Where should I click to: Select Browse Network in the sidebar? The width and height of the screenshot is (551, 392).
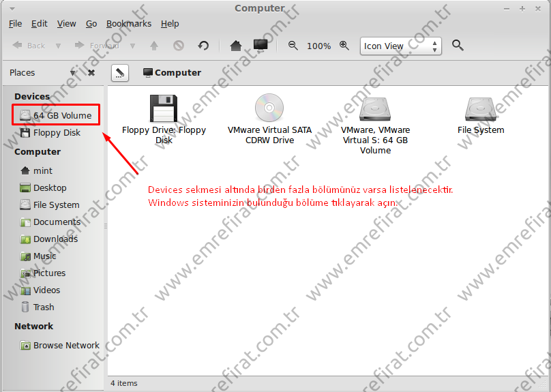click(x=65, y=345)
